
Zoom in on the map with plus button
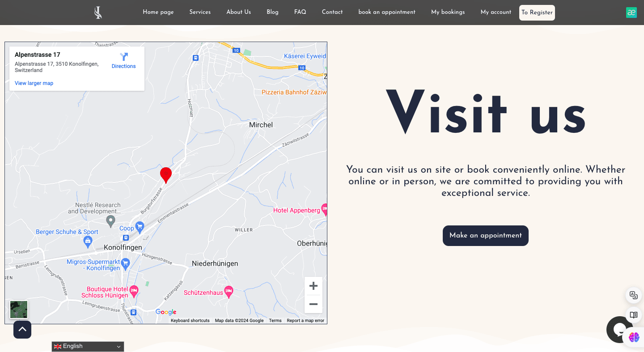[314, 286]
